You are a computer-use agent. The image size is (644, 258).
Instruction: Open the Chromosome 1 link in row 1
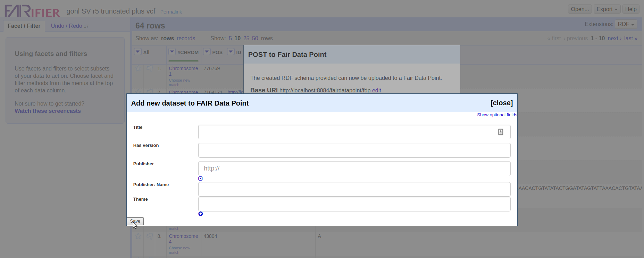pyautogui.click(x=183, y=71)
